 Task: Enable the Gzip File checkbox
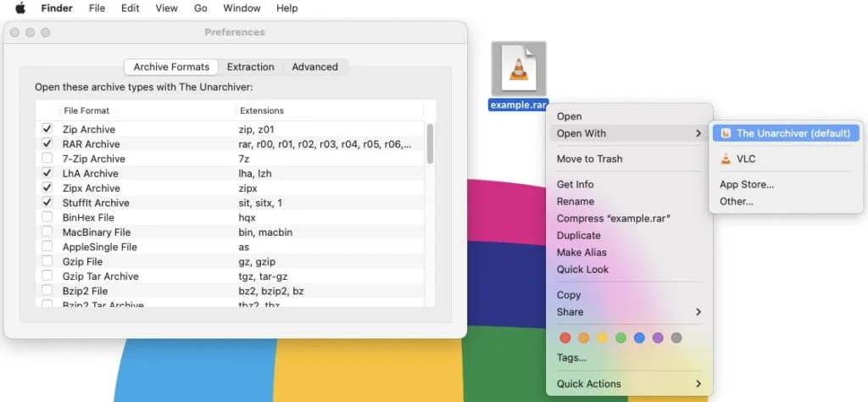pyautogui.click(x=47, y=261)
